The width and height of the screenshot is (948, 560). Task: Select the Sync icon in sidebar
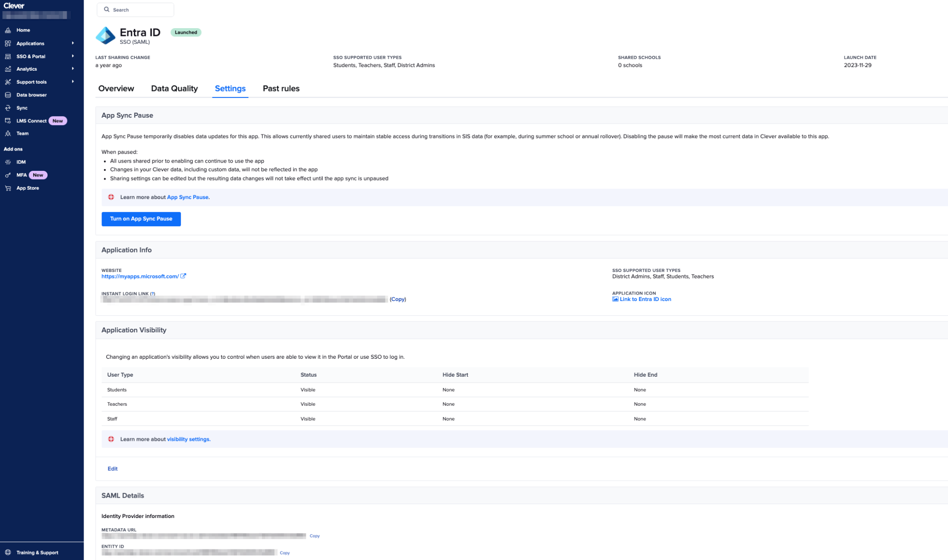pos(8,108)
